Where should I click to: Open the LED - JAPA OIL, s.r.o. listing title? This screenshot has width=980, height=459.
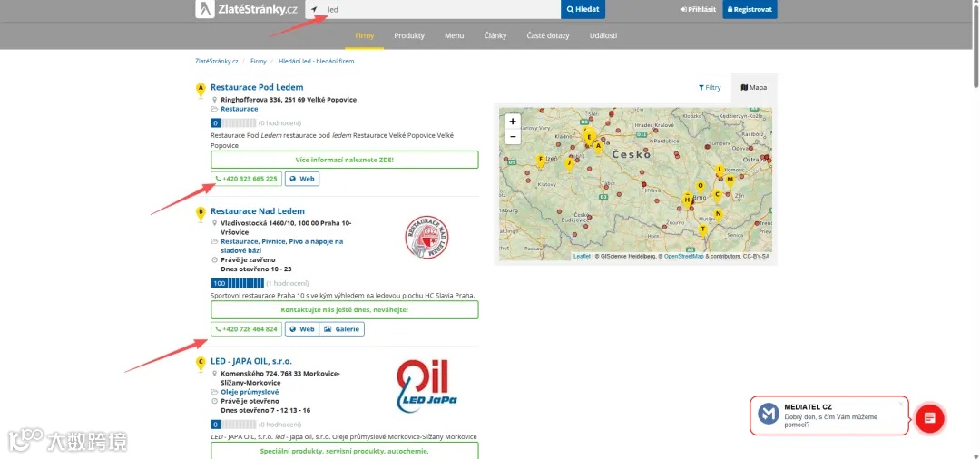pyautogui.click(x=251, y=361)
